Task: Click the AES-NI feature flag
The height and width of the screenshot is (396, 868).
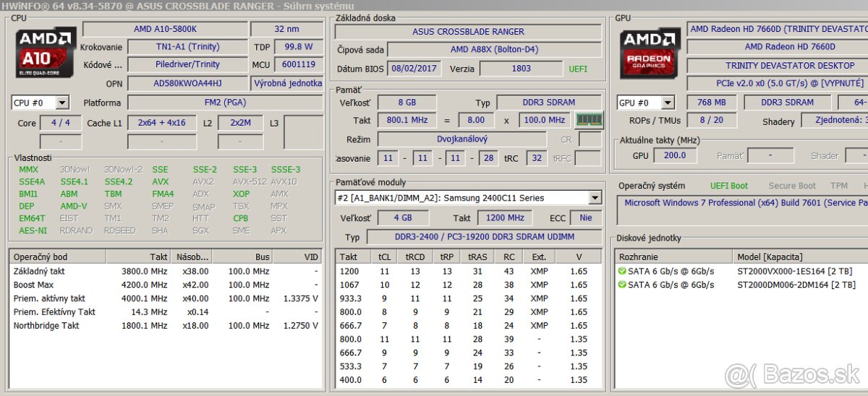Action: (33, 231)
